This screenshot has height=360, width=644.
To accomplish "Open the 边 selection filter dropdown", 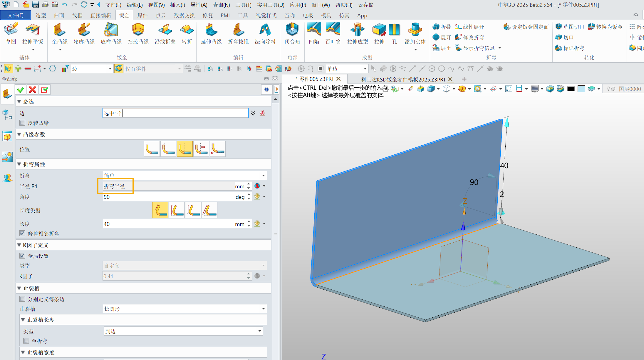I will point(92,69).
